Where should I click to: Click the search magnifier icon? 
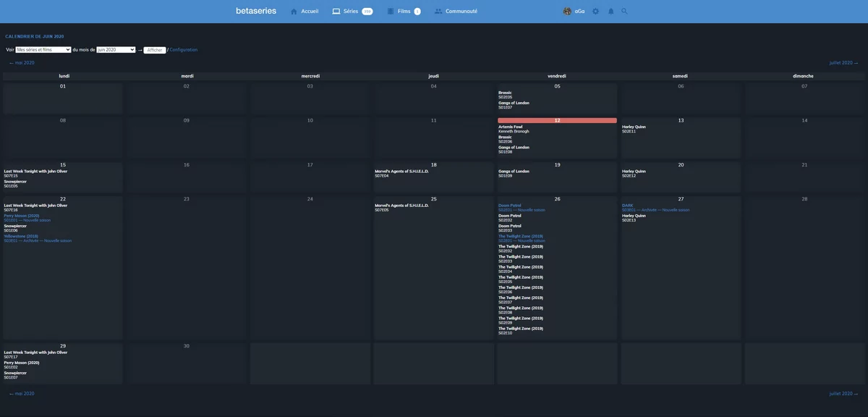click(625, 12)
